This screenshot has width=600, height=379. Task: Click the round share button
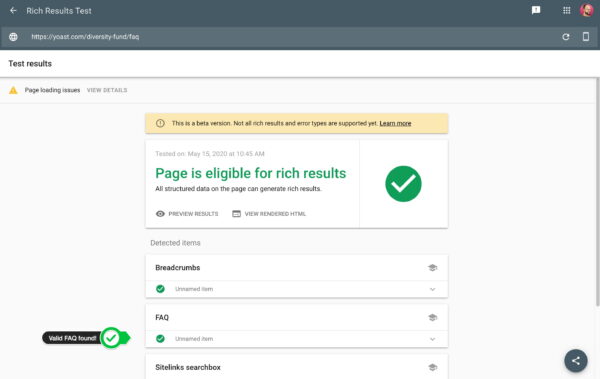[576, 361]
